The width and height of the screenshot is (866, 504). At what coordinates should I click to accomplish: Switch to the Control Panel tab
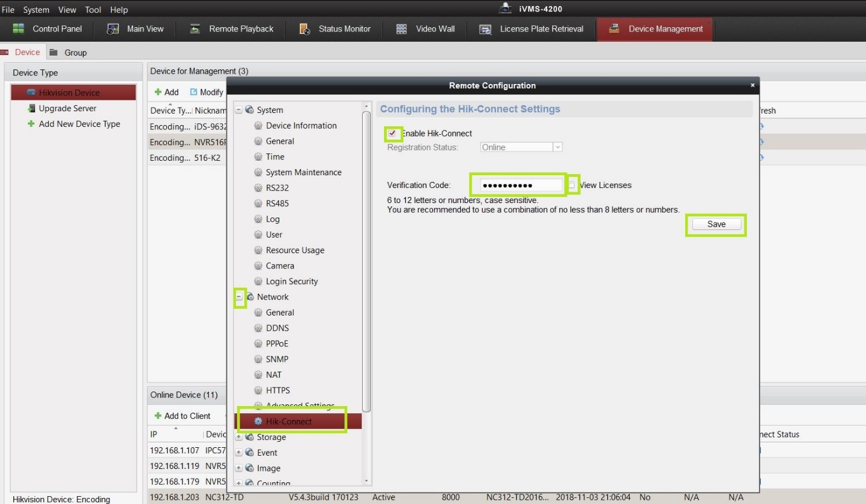pyautogui.click(x=47, y=29)
